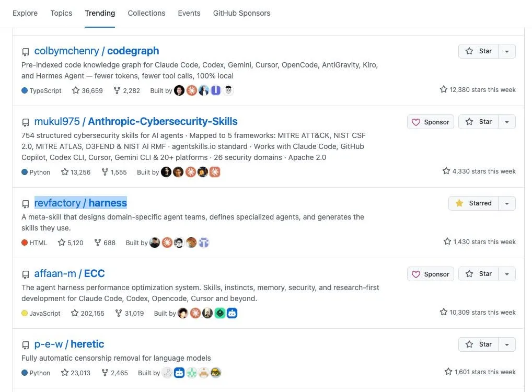Viewport: 532px width, 392px height.
Task: Click first contributor avatar of ECC
Action: (x=183, y=313)
